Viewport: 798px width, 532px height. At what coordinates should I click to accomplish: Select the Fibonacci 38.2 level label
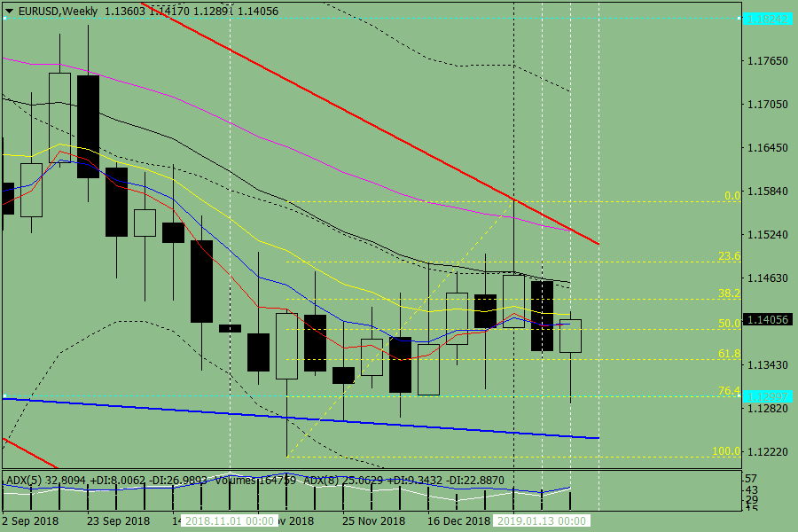tap(730, 293)
